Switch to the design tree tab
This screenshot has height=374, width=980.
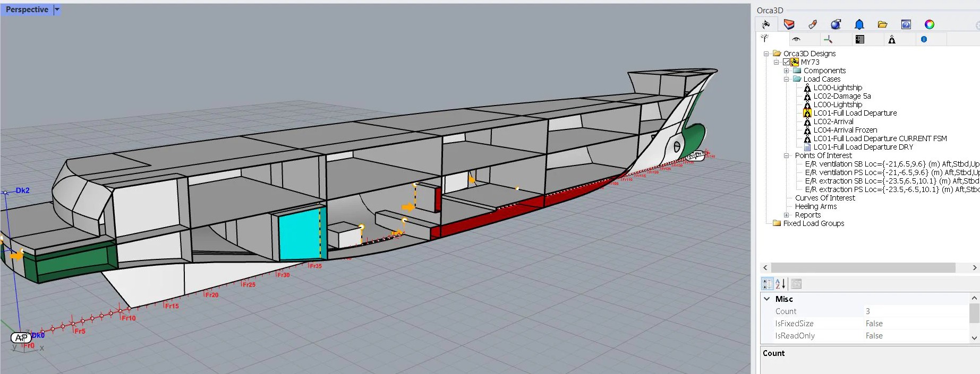[x=765, y=39]
